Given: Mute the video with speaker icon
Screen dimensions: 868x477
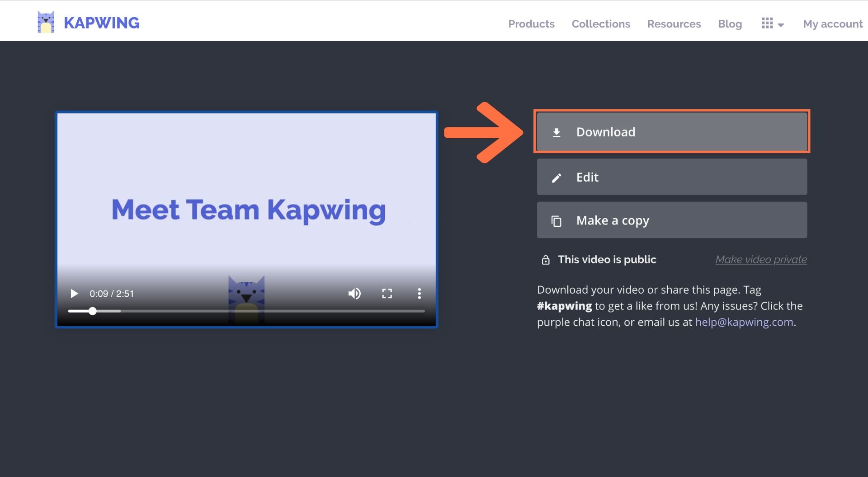Looking at the screenshot, I should 354,294.
